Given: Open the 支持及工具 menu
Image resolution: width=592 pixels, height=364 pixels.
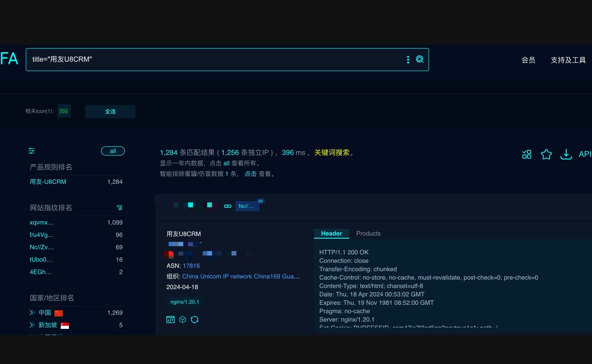Looking at the screenshot, I should pos(568,60).
